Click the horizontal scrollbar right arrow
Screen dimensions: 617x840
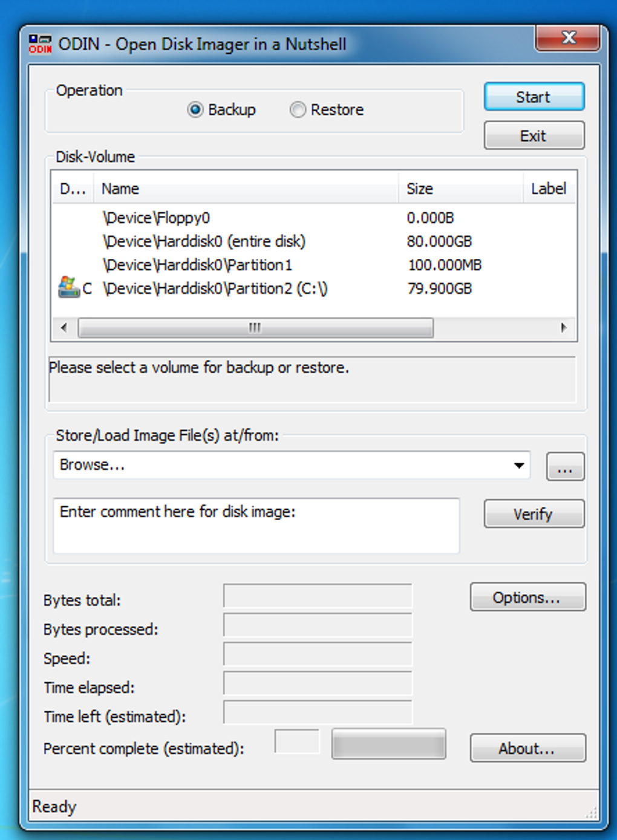(x=564, y=328)
